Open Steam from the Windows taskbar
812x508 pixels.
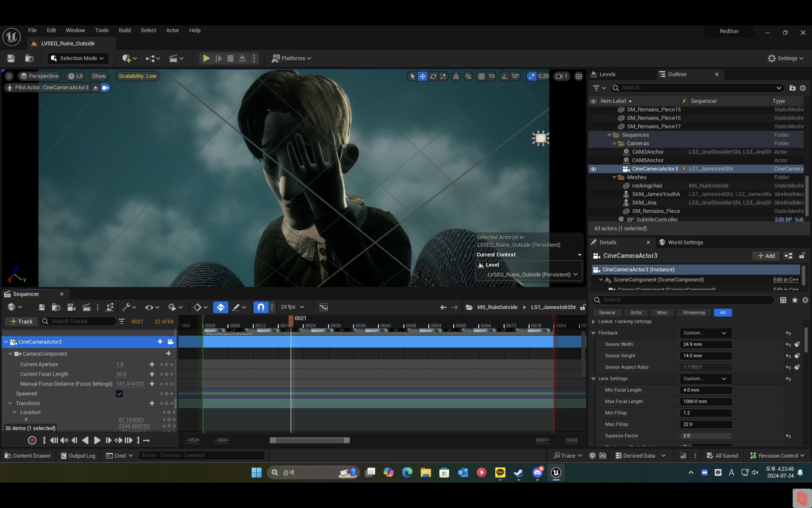click(519, 472)
